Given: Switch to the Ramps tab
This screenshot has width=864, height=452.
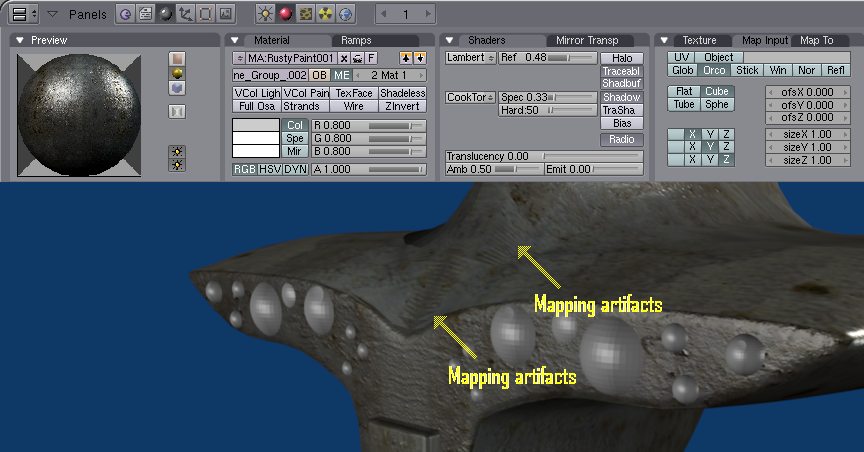Looking at the screenshot, I should click(x=355, y=40).
